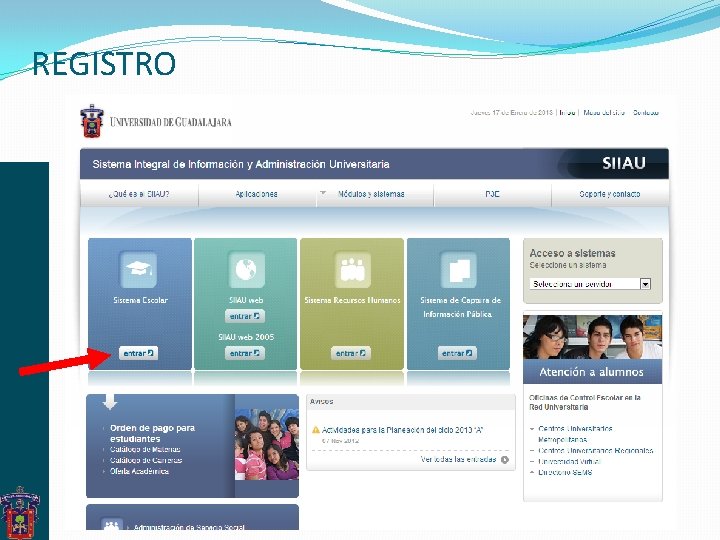Expand the Módulos y sistemas menu arrow
The width and height of the screenshot is (720, 540).
(323, 193)
